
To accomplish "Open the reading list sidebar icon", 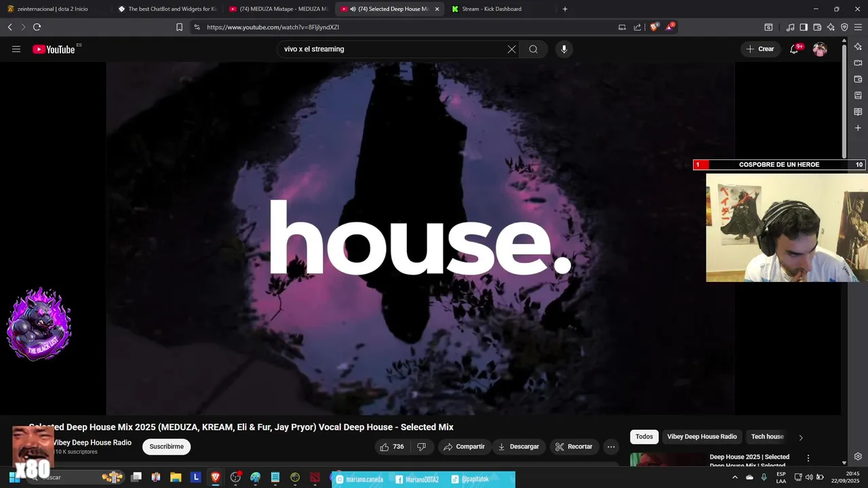I will [x=858, y=112].
